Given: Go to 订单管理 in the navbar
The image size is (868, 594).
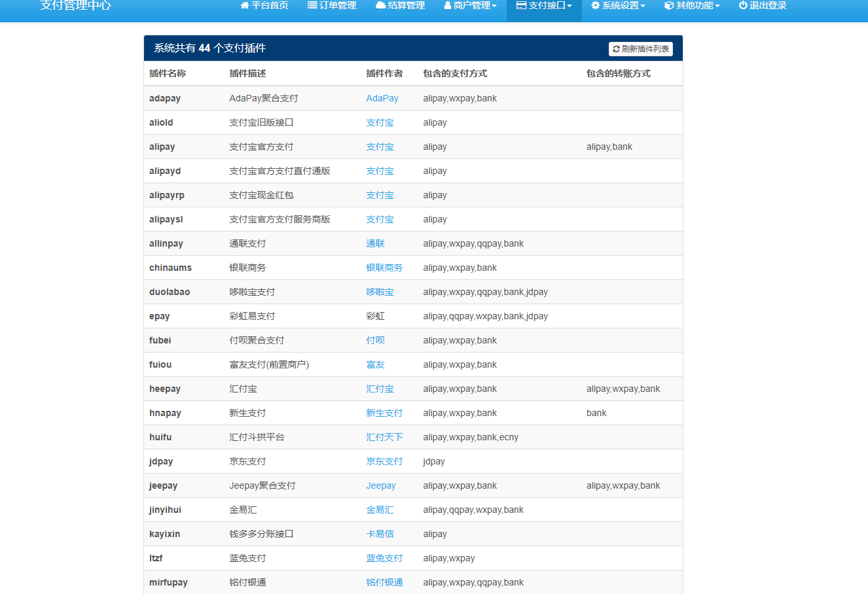Looking at the screenshot, I should 332,5.
